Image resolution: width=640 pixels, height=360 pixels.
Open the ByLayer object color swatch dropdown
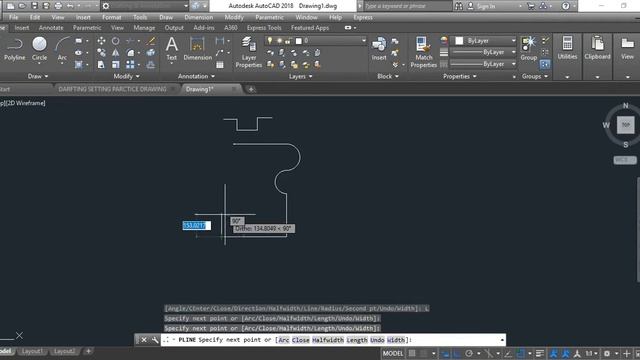tap(513, 41)
